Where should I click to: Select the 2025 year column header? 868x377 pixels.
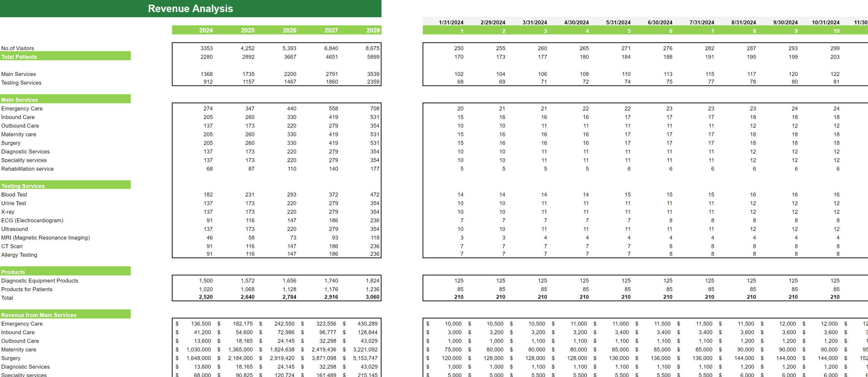click(x=248, y=30)
